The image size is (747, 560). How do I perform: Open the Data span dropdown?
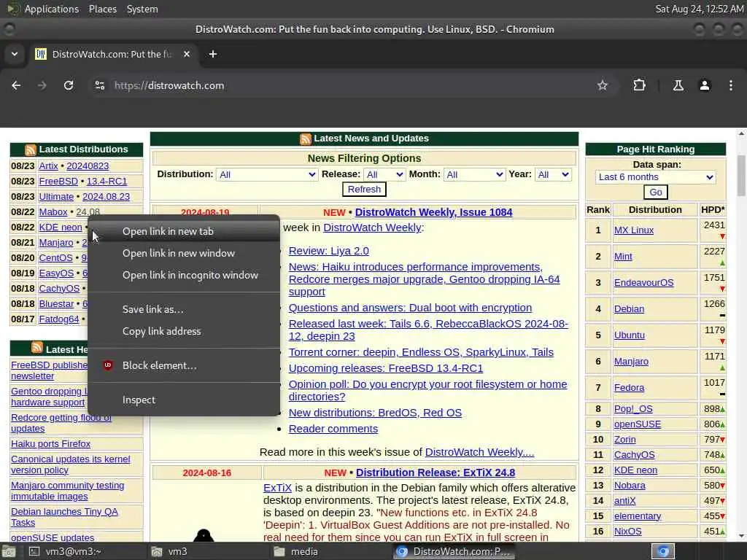tap(656, 177)
